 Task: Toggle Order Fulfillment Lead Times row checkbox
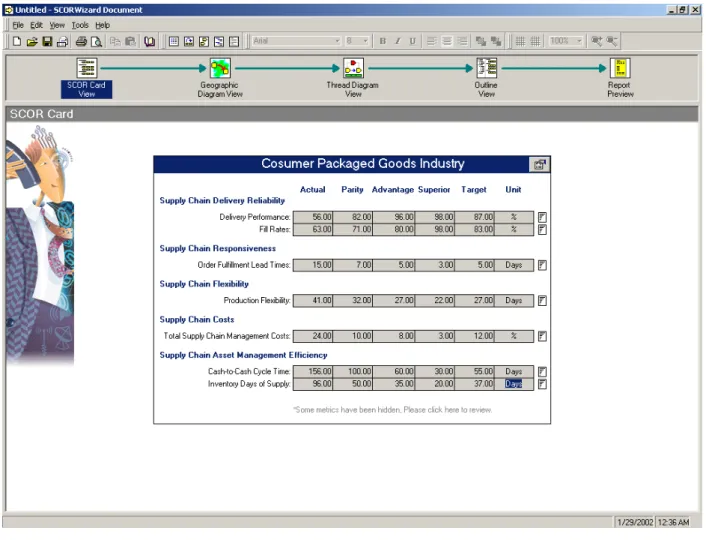(x=542, y=265)
